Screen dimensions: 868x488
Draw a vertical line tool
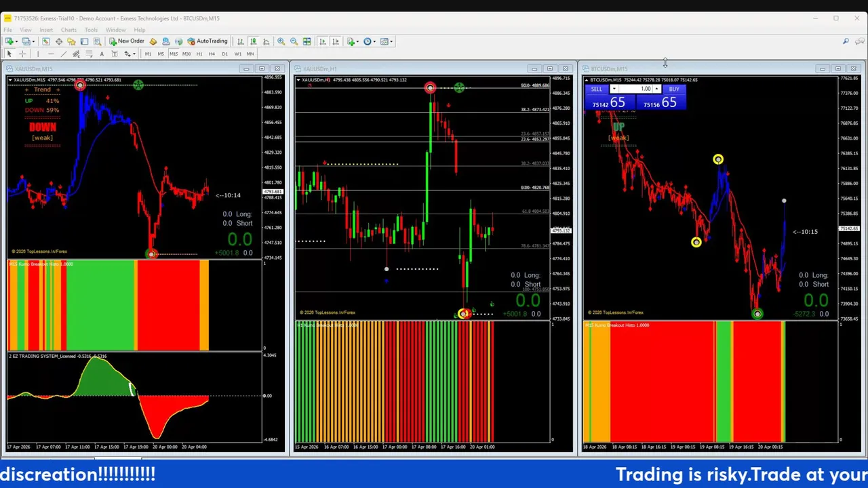coord(38,54)
